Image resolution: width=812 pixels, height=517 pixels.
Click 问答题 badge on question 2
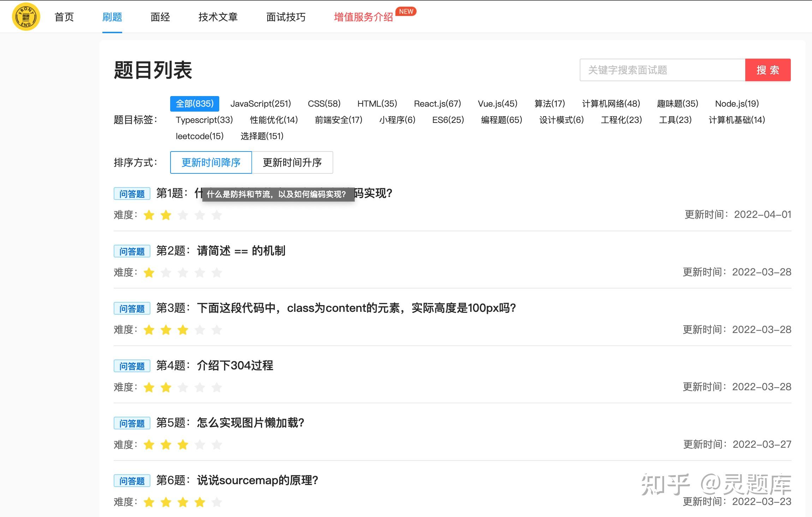(x=132, y=251)
